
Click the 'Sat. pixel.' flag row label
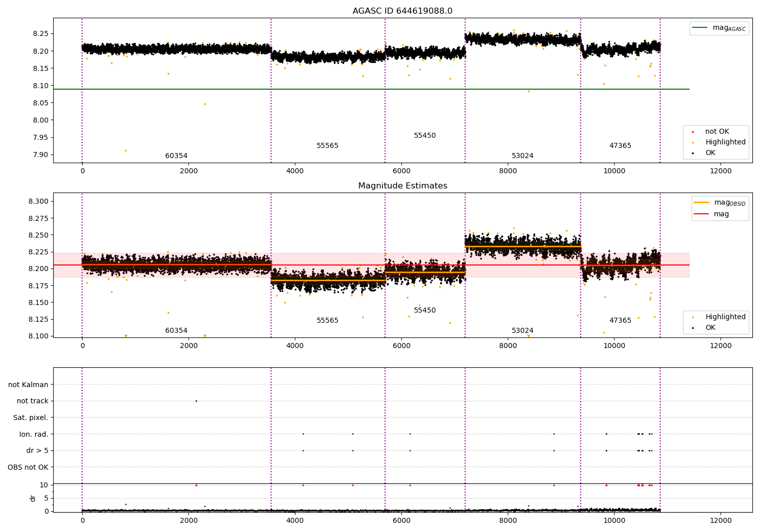click(31, 418)
